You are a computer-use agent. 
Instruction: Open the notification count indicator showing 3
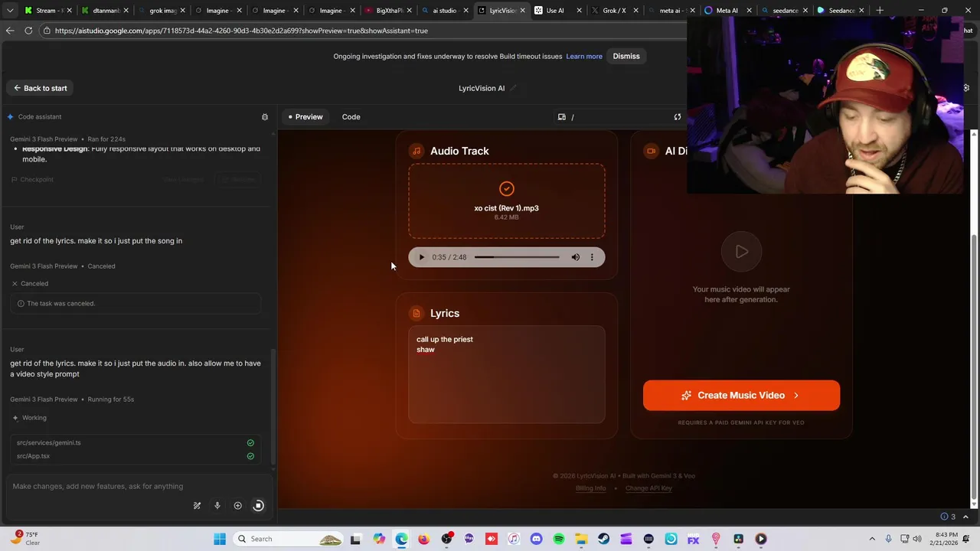(948, 517)
